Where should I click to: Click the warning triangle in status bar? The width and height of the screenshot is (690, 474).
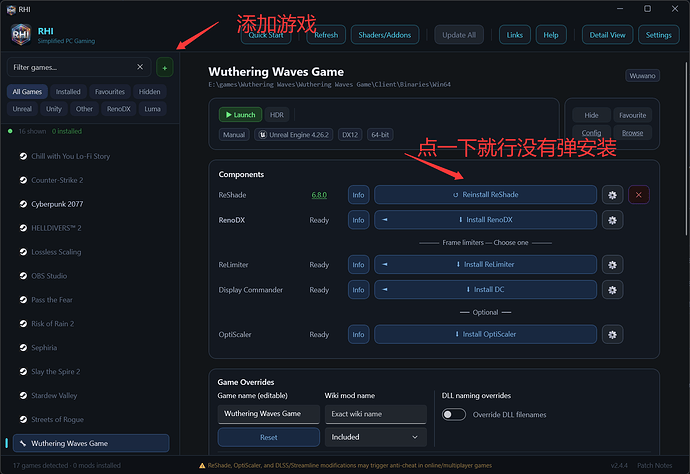(x=202, y=466)
